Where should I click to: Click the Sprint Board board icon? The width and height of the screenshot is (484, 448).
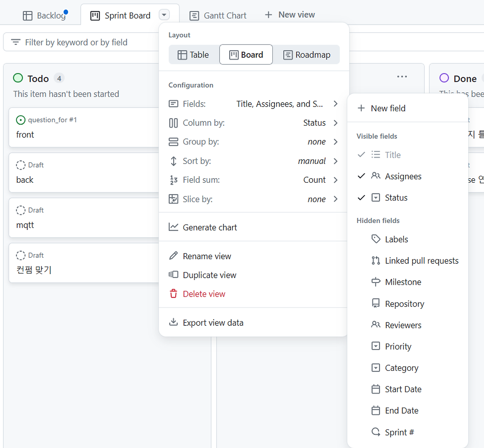click(95, 16)
